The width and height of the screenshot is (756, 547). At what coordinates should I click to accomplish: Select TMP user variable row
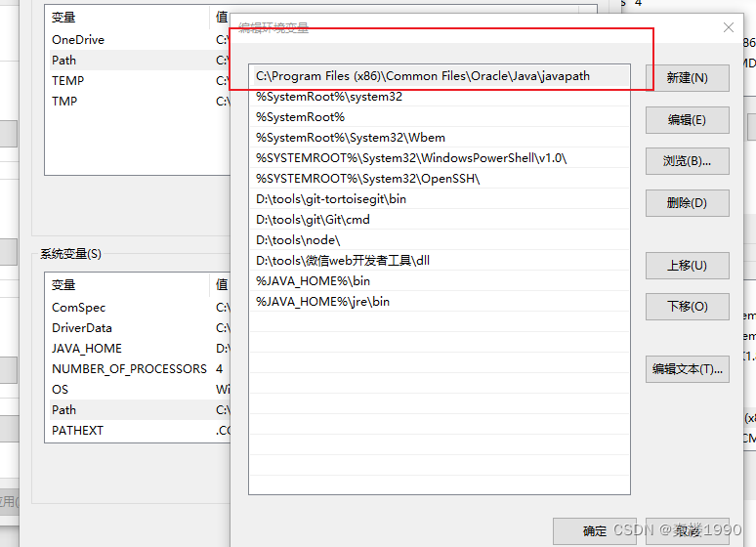[x=138, y=102]
